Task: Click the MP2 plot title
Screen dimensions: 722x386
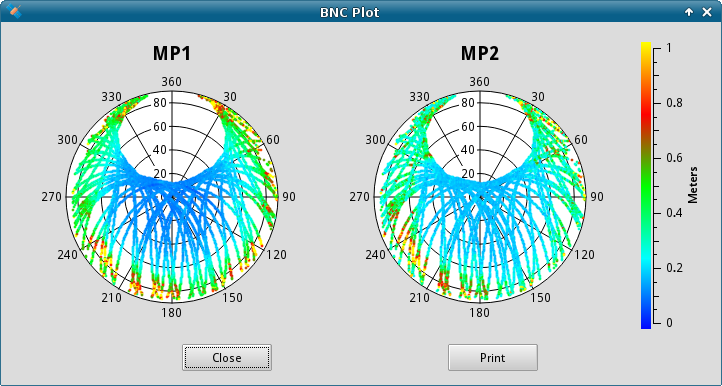Action: 480,54
